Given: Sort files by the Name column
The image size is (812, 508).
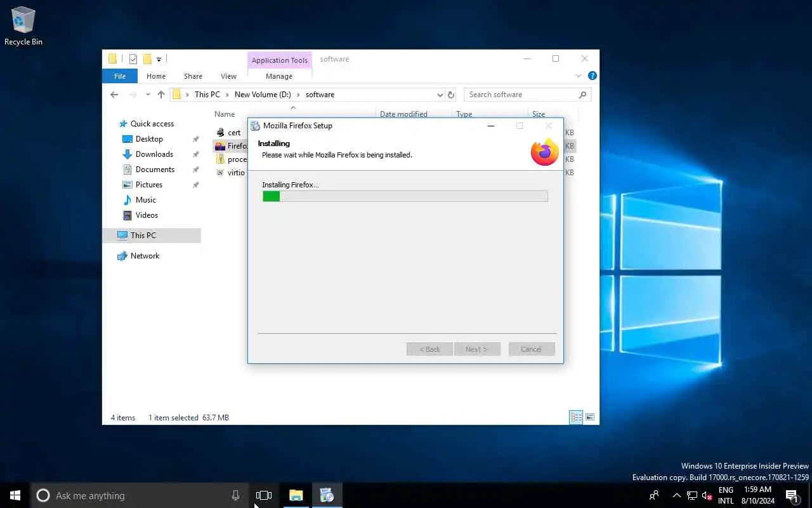Looking at the screenshot, I should [225, 114].
